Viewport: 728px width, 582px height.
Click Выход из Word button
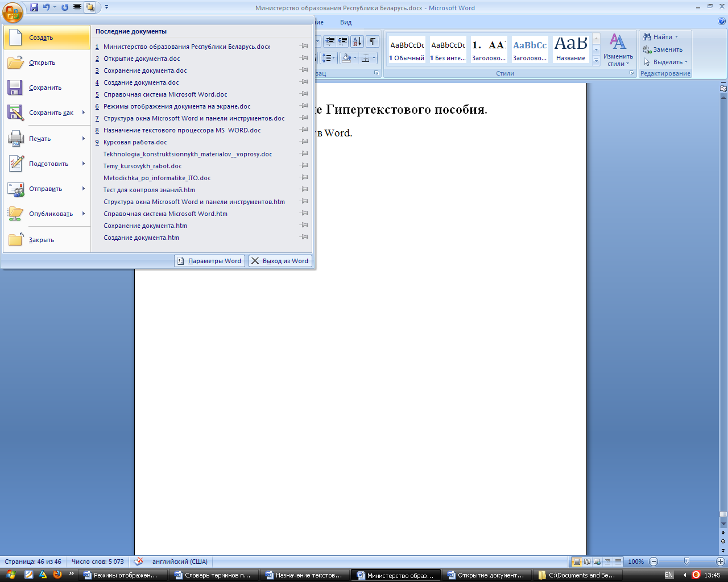(280, 261)
